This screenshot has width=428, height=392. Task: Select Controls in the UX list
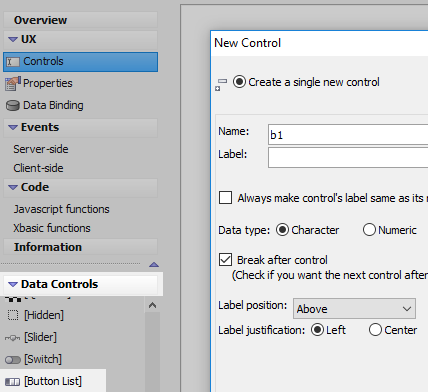point(80,62)
